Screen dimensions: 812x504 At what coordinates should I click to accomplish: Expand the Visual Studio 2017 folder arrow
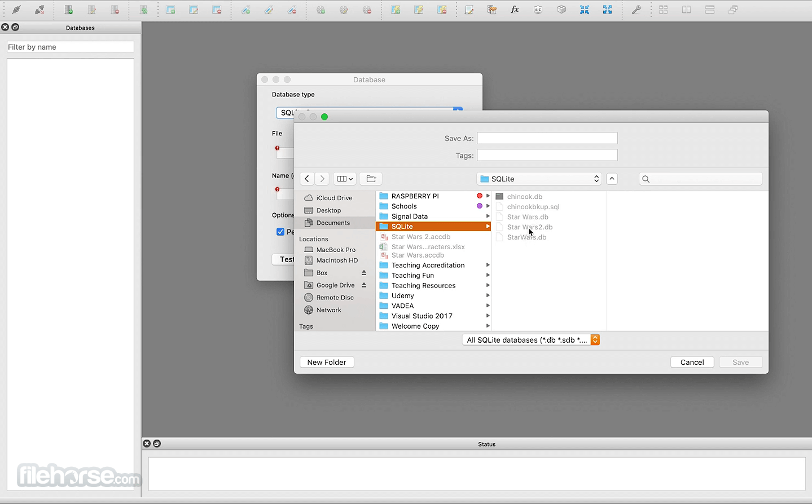(x=488, y=316)
